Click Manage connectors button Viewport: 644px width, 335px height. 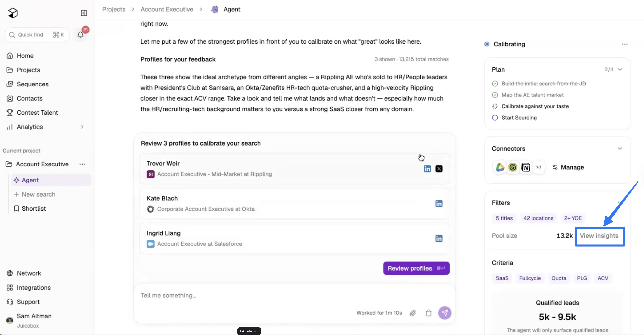point(568,167)
